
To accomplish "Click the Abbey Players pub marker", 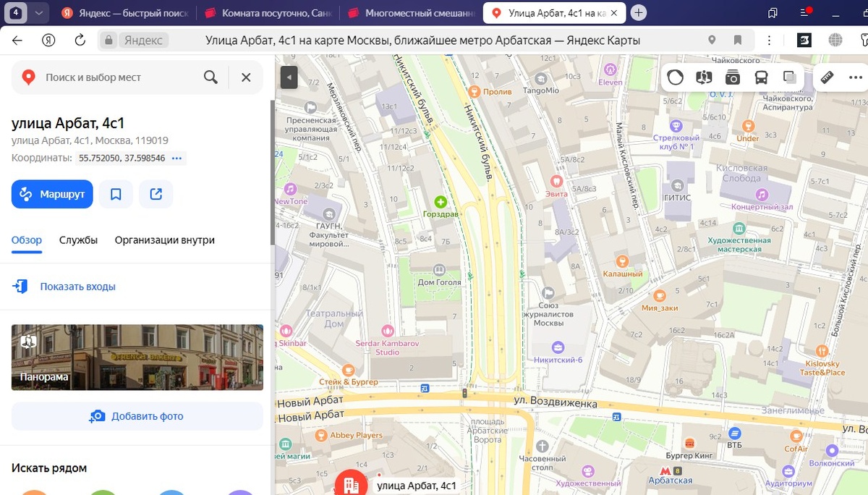I will point(321,435).
